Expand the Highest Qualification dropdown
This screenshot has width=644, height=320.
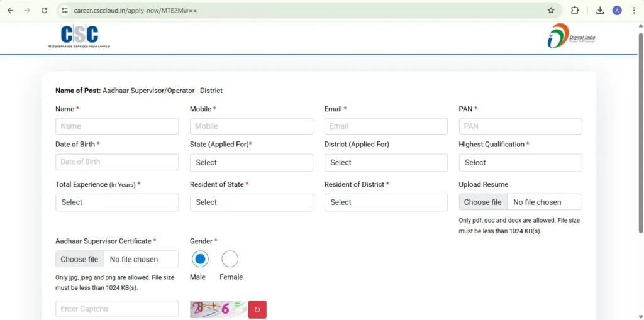click(x=520, y=163)
